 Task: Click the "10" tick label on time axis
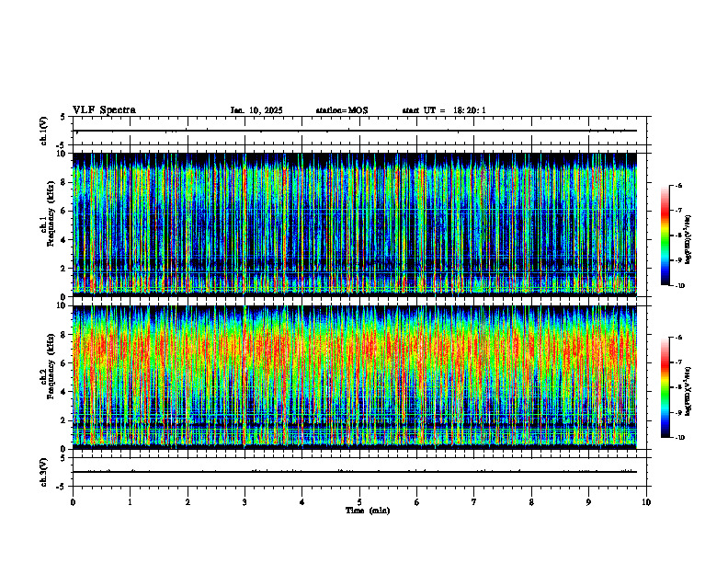646,502
